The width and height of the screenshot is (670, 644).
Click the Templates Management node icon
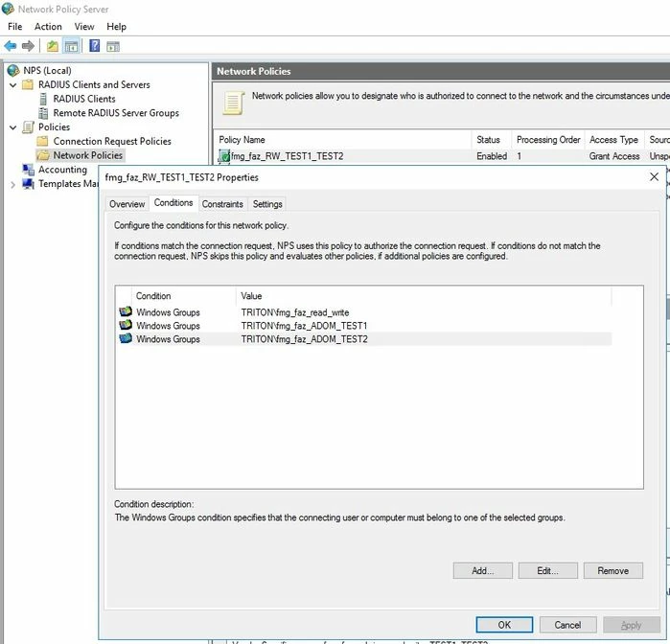[x=28, y=183]
